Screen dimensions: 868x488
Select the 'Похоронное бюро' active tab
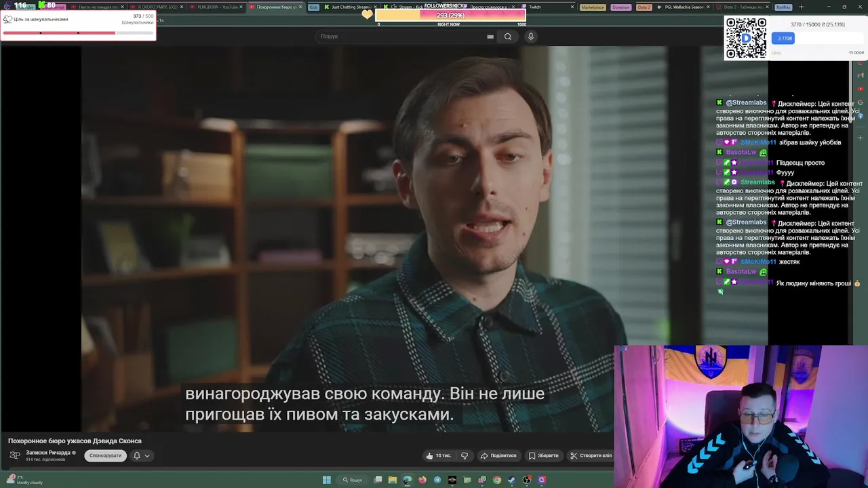point(276,7)
